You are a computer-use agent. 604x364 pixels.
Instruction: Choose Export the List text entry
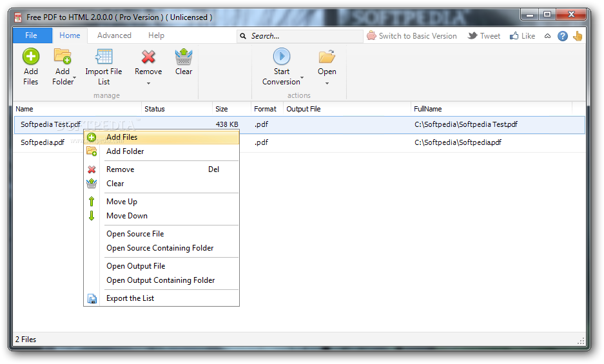click(130, 298)
